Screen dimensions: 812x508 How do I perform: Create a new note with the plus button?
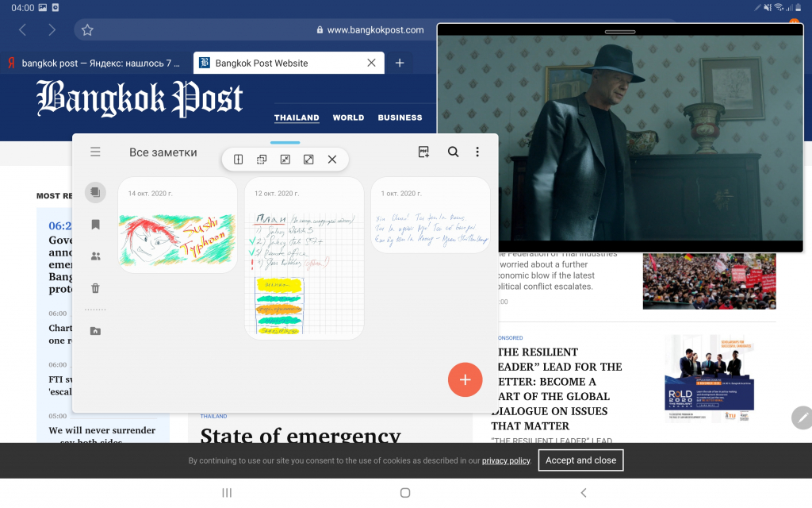(x=465, y=379)
